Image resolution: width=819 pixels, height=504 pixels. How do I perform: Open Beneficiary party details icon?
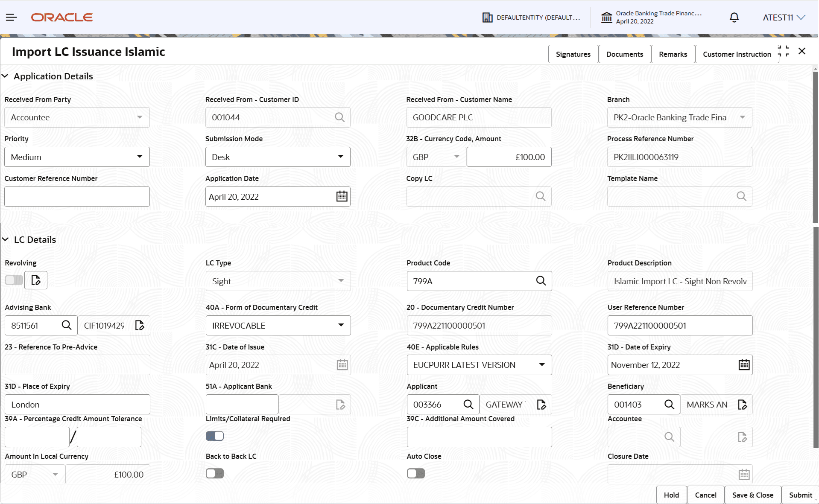[742, 405]
